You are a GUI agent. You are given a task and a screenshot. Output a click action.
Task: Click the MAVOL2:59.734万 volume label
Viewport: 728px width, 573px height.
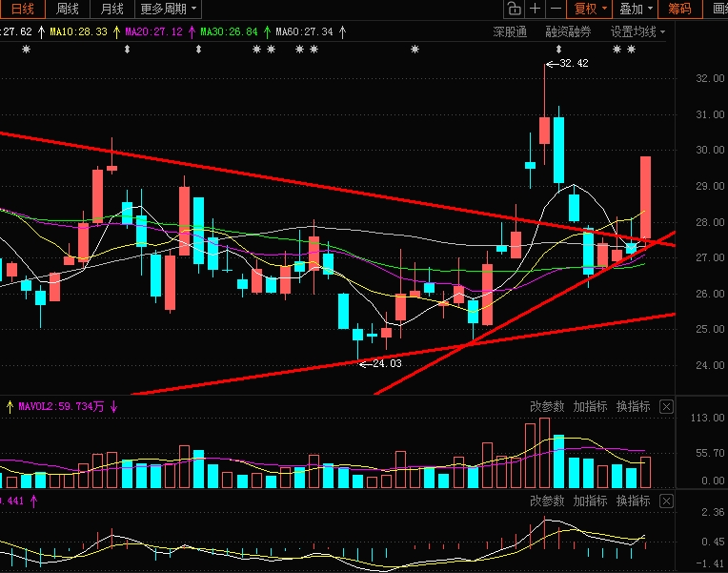[61, 407]
